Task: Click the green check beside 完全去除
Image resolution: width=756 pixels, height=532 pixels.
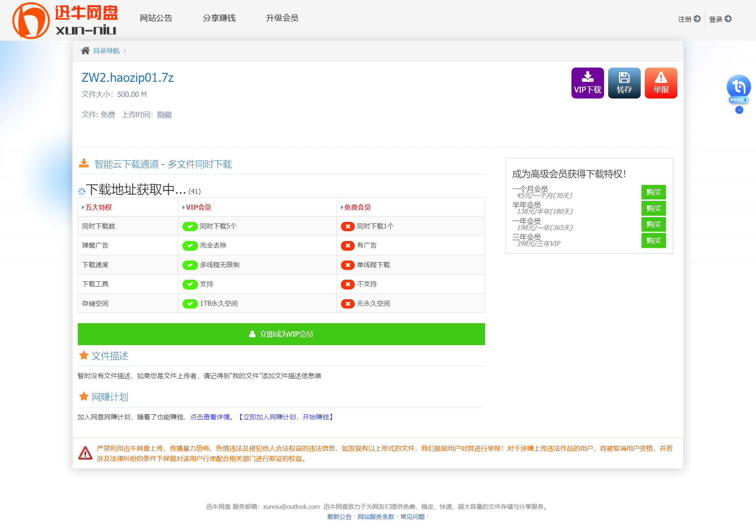Action: 190,245
